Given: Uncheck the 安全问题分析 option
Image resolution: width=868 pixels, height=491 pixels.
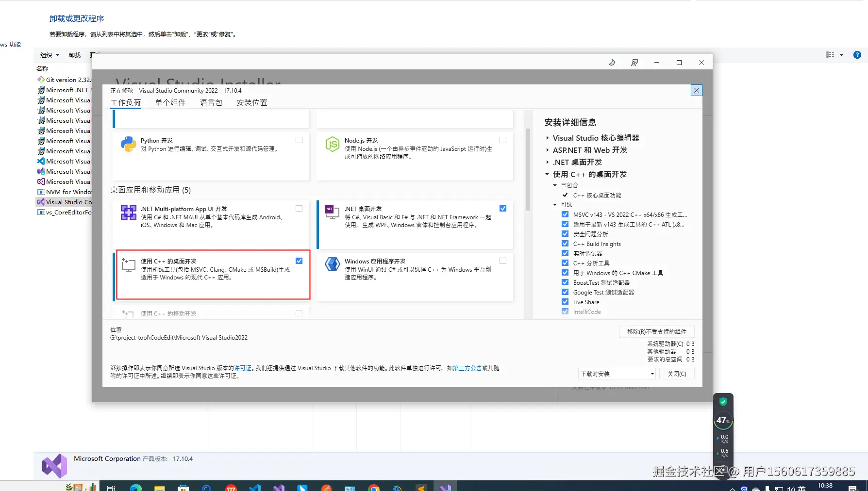Looking at the screenshot, I should (x=565, y=234).
